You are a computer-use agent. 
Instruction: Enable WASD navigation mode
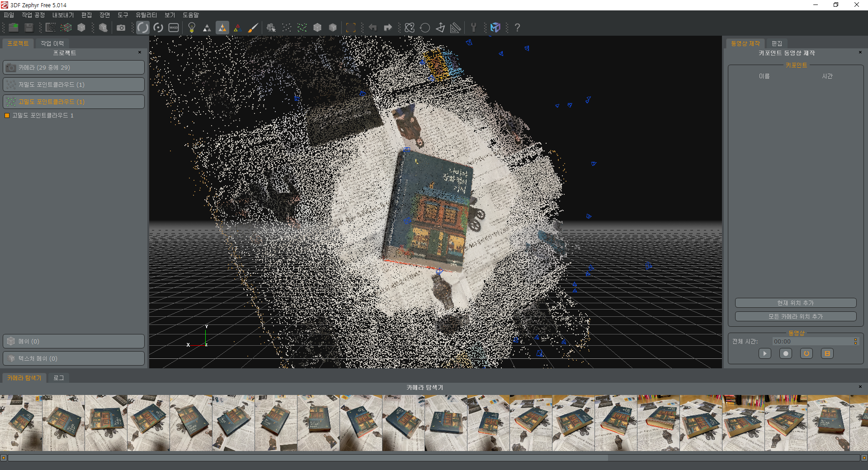pos(174,28)
